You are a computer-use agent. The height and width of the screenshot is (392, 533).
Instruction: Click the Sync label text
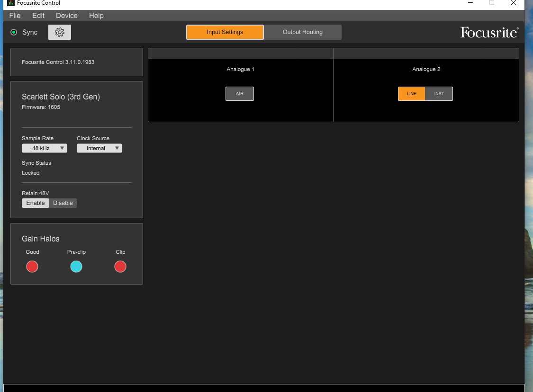[30, 32]
